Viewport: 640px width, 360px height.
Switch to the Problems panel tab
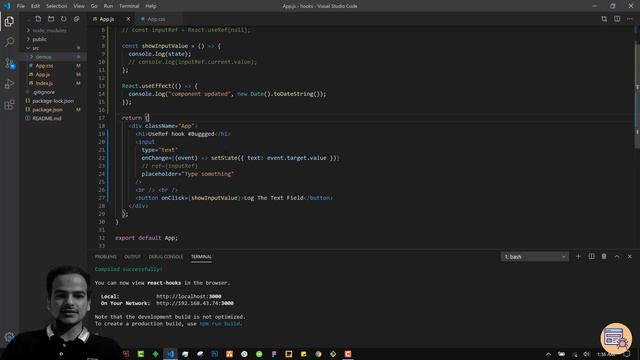tap(105, 257)
